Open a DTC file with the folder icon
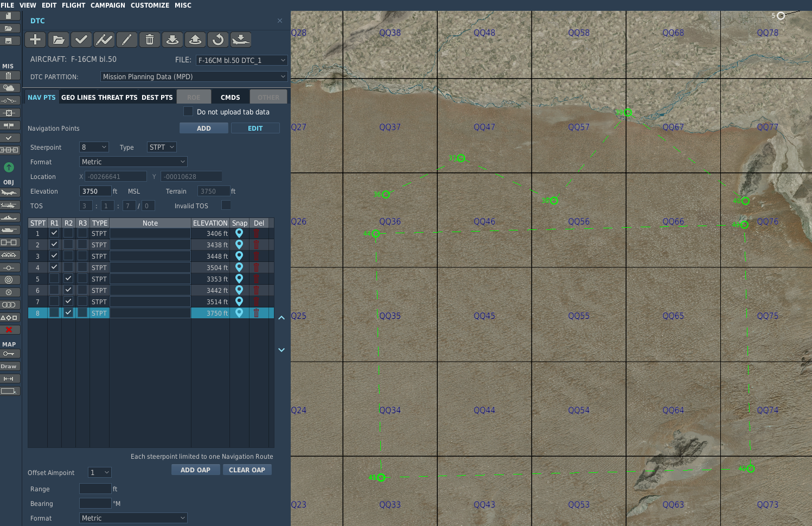Image resolution: width=812 pixels, height=526 pixels. coord(59,40)
